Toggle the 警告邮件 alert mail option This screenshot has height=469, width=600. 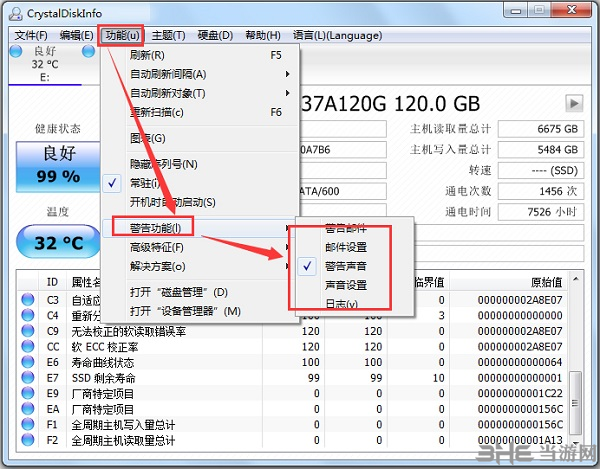[354, 228]
